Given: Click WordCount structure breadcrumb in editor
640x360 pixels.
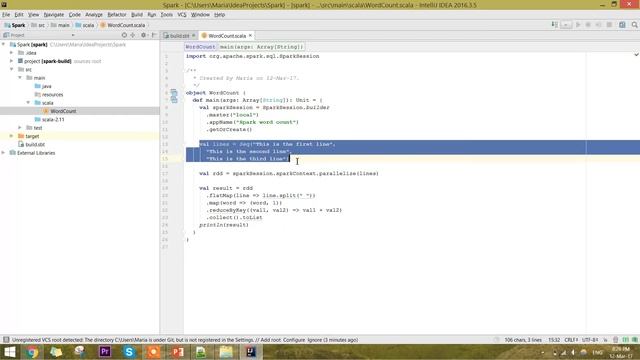Looking at the screenshot, I should coord(200,47).
